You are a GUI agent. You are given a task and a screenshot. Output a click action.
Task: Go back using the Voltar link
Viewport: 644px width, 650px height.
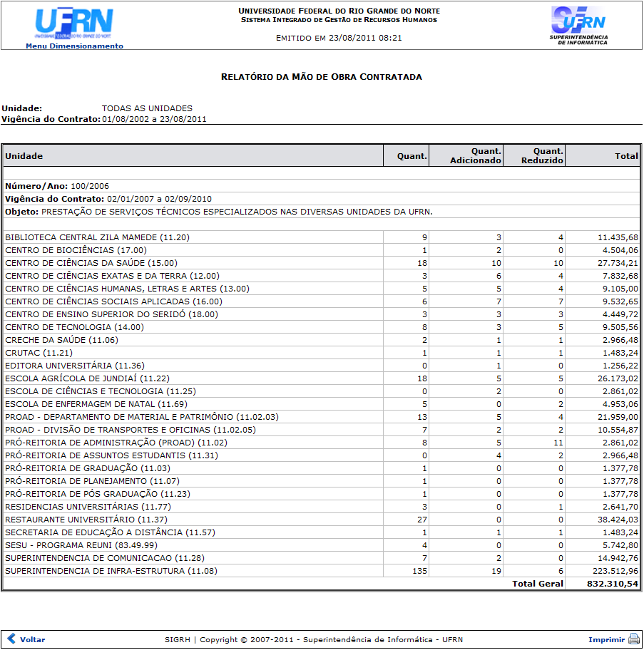(32, 639)
